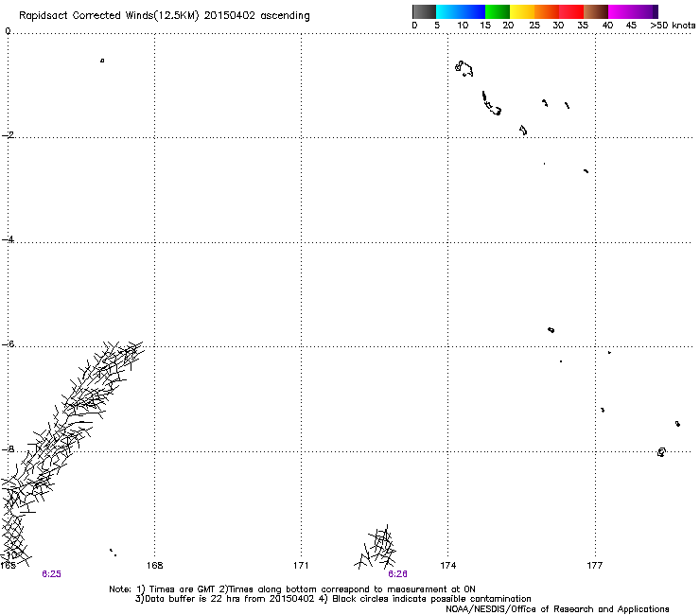Viewport: 700px width, 615px height.
Task: Click the orange 25–30 knots legend color
Action: point(547,11)
